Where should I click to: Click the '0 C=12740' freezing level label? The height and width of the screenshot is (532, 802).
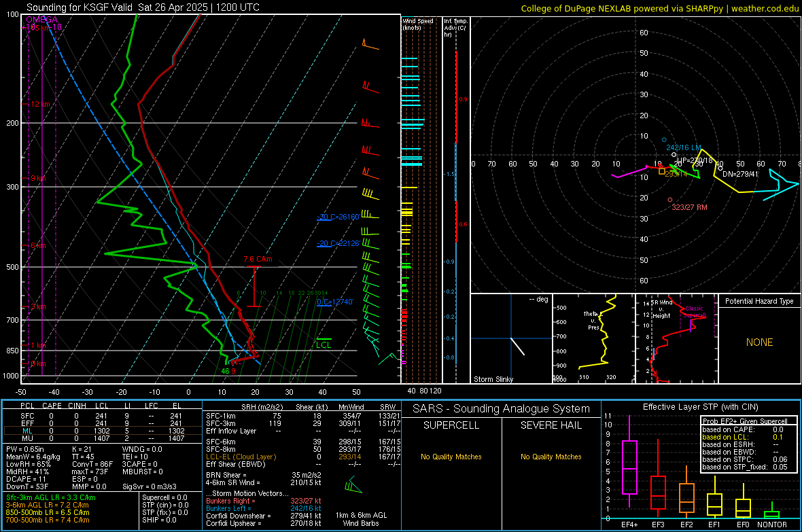pos(335,302)
